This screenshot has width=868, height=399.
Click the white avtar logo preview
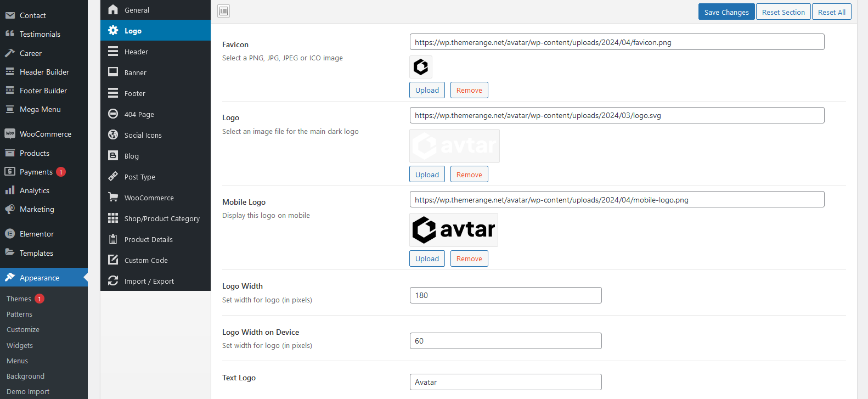point(454,146)
